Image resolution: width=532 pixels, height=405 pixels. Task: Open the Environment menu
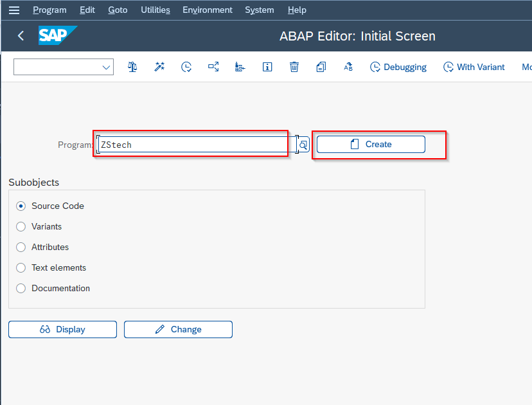207,10
